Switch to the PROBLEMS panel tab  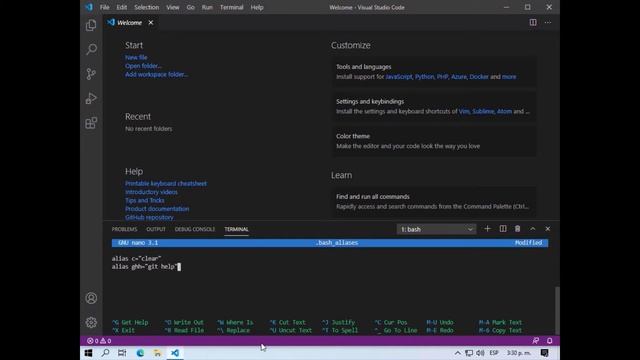(124, 229)
